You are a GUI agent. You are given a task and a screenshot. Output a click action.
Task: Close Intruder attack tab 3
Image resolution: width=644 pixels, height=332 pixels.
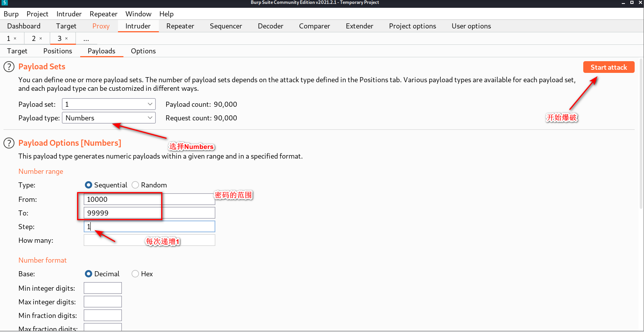[x=67, y=39]
